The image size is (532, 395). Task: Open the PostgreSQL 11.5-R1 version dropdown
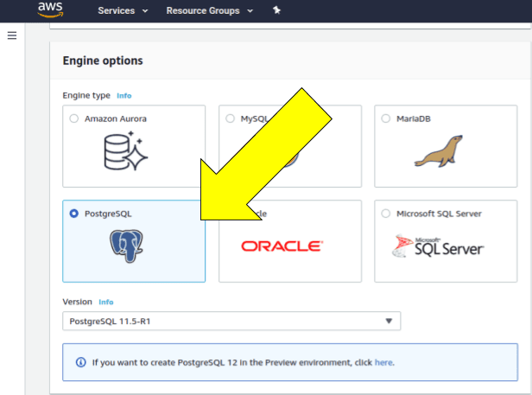[x=231, y=321]
